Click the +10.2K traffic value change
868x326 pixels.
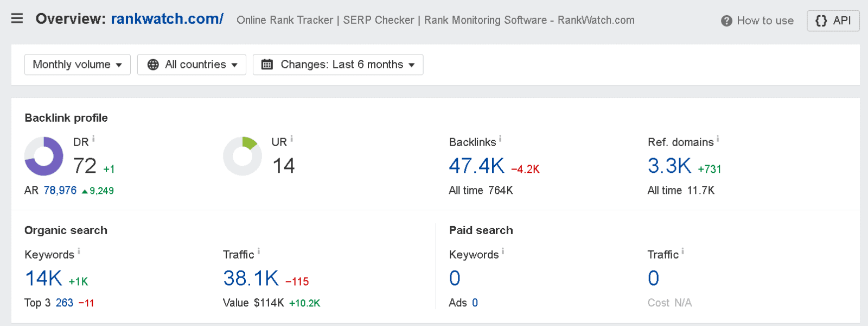pyautogui.click(x=305, y=303)
